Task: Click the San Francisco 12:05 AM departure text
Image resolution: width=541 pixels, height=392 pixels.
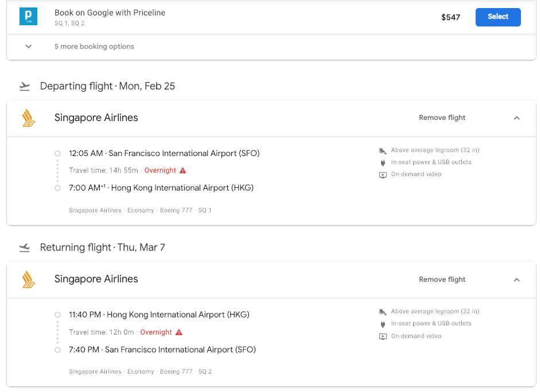Action: pos(164,153)
